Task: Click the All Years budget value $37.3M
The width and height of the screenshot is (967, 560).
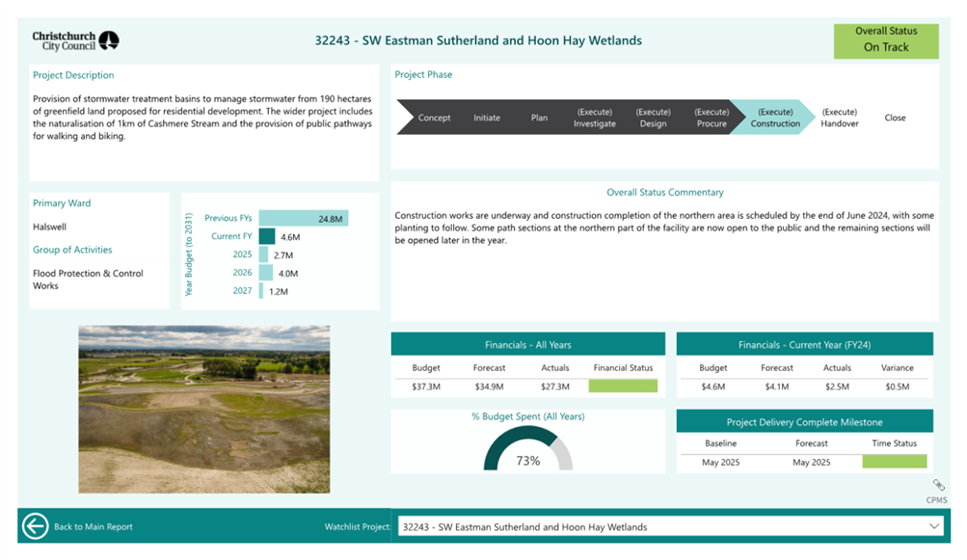Action: [x=426, y=387]
